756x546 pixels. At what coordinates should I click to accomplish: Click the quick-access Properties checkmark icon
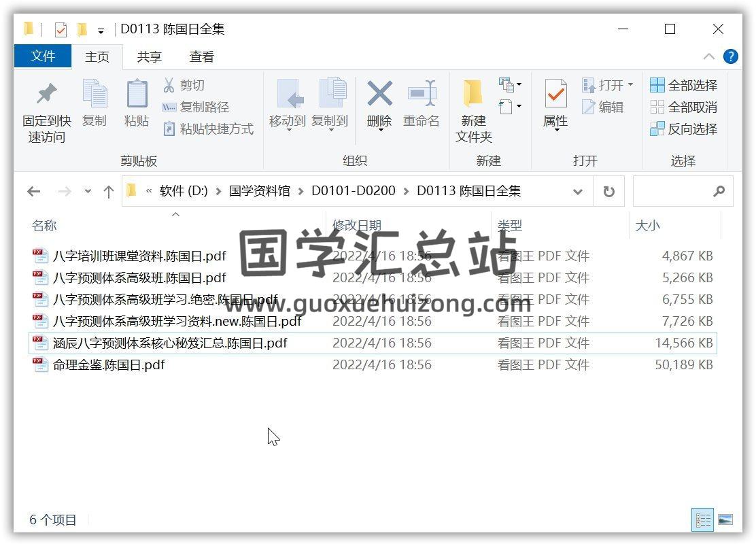point(61,30)
